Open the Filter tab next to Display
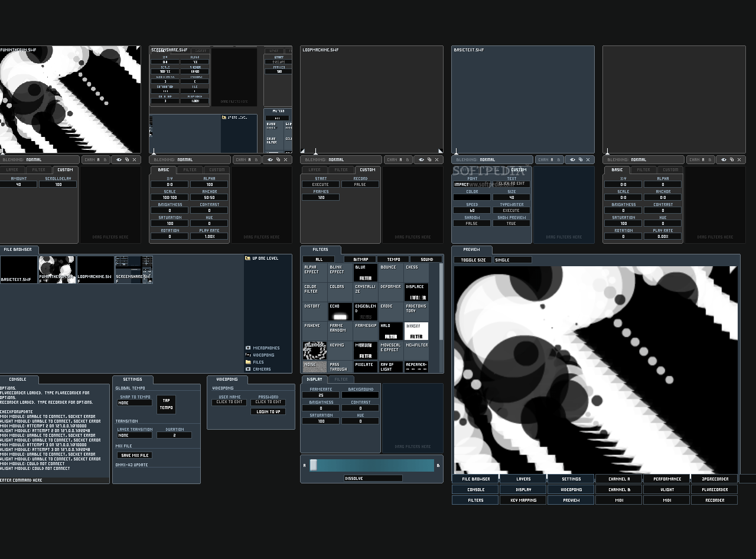 click(x=341, y=379)
